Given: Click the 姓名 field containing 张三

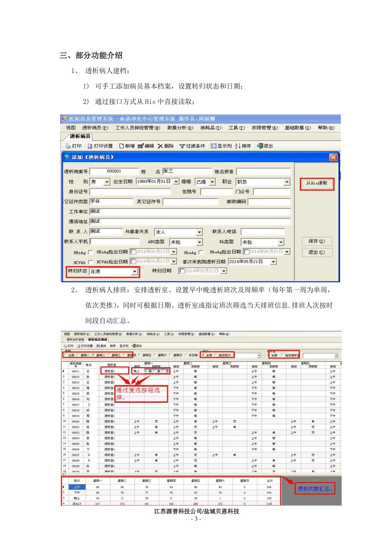Looking at the screenshot, I should pyautogui.click(x=187, y=171).
